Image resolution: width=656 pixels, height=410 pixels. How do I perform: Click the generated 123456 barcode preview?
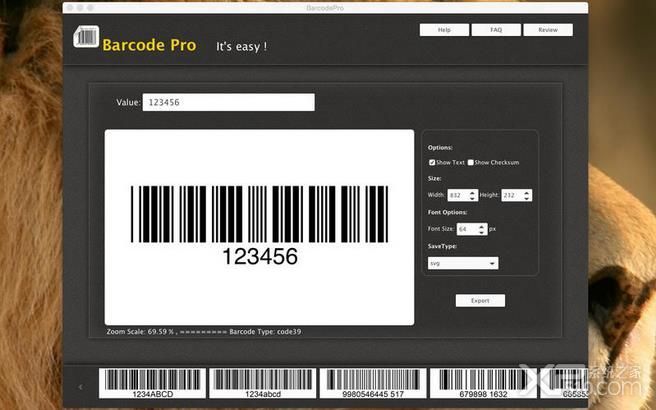pos(259,226)
